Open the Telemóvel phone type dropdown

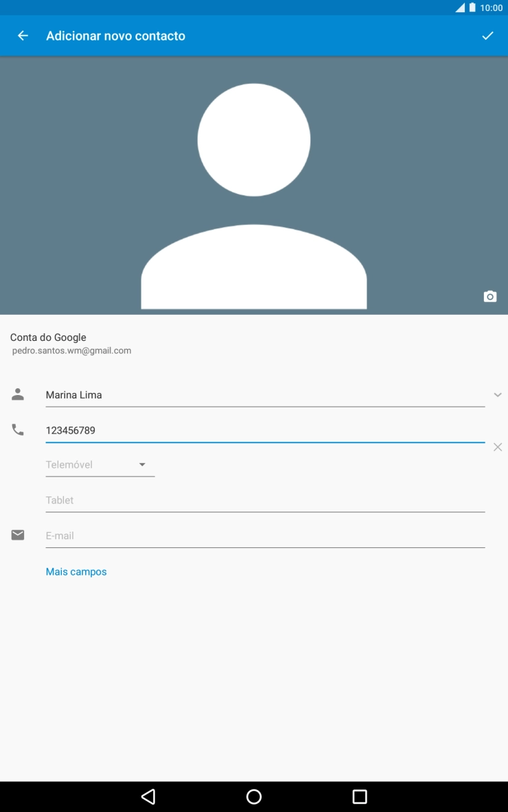click(x=100, y=464)
